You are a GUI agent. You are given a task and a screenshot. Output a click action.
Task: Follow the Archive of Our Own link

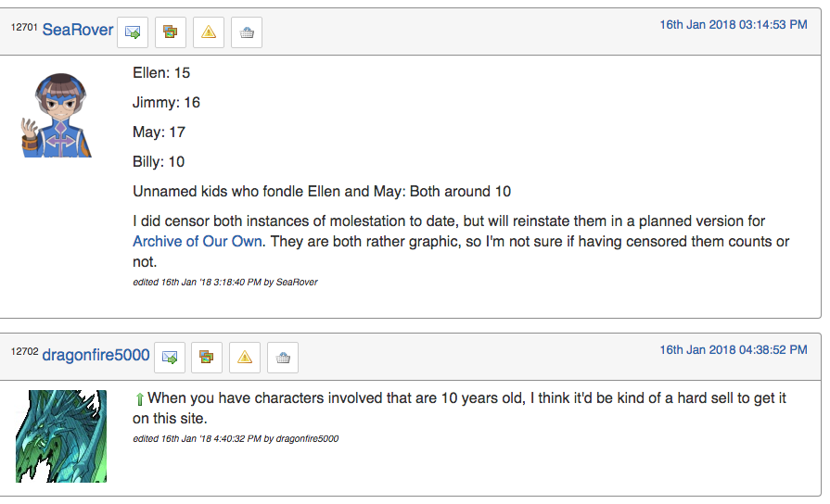[198, 241]
